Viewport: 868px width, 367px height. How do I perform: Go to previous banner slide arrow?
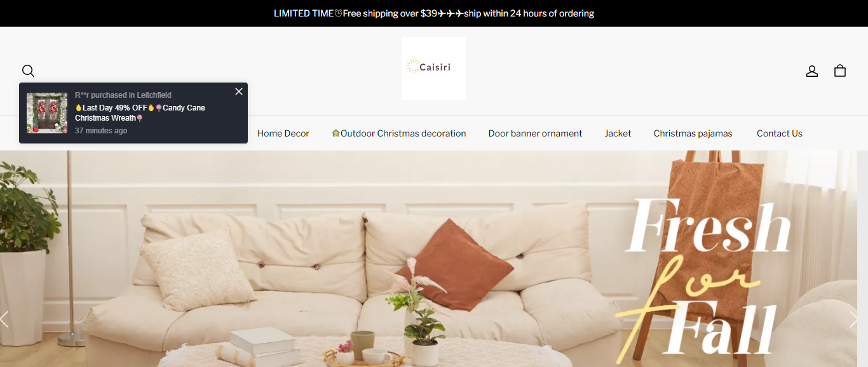click(4, 319)
